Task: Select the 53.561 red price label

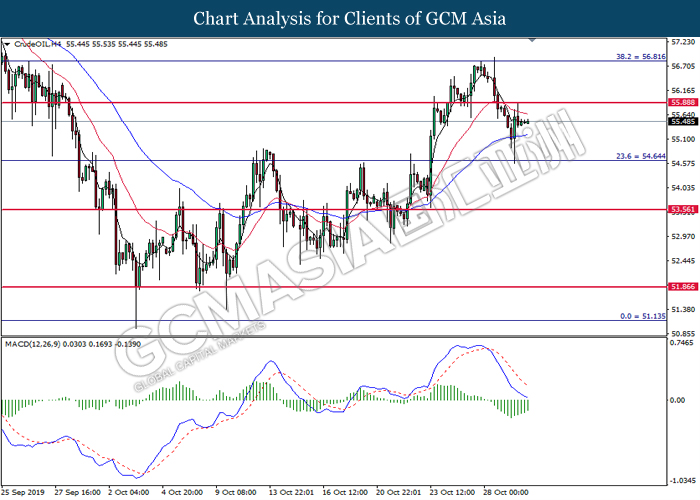Action: (682, 209)
